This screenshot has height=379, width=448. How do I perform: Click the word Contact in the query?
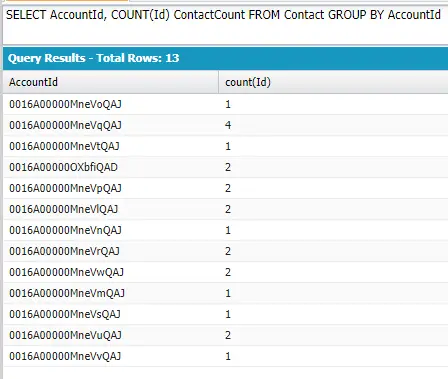point(304,15)
